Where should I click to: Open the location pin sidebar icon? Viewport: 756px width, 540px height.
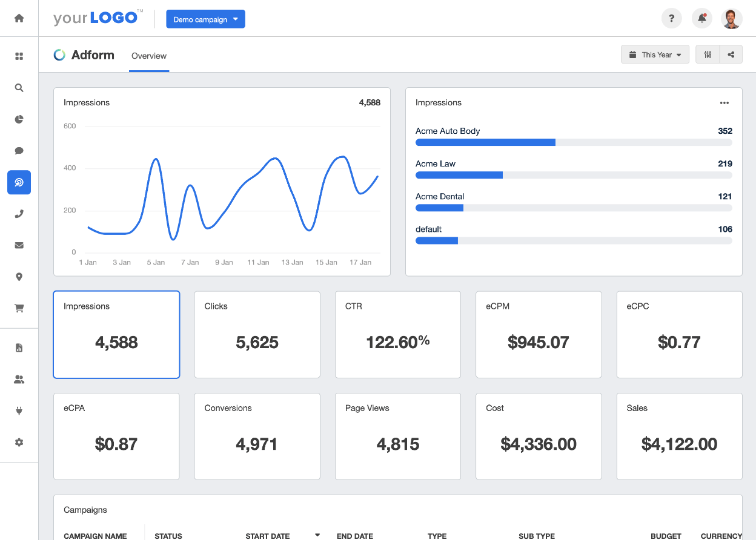coord(19,277)
